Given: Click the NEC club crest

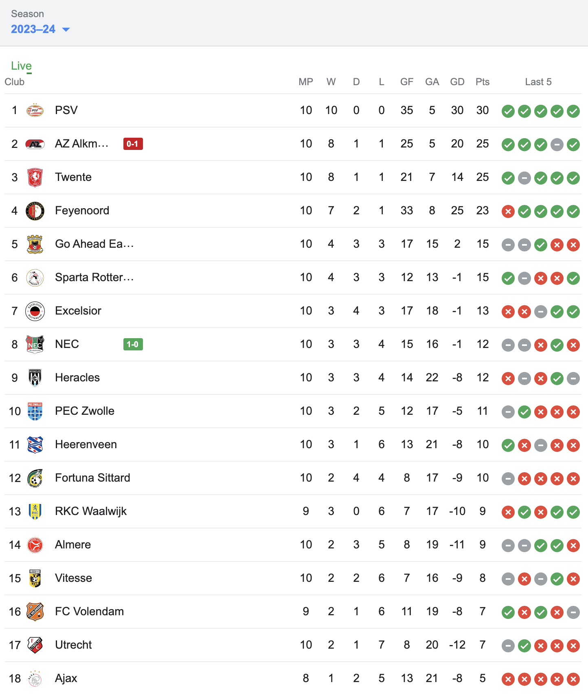Looking at the screenshot, I should [35, 344].
